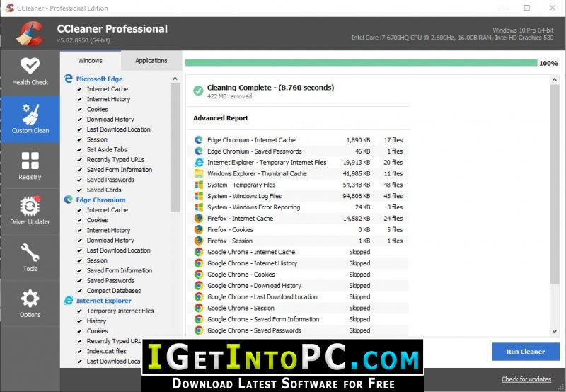This screenshot has height=392, width=566.
Task: Switch to the Applications tab
Action: click(151, 61)
